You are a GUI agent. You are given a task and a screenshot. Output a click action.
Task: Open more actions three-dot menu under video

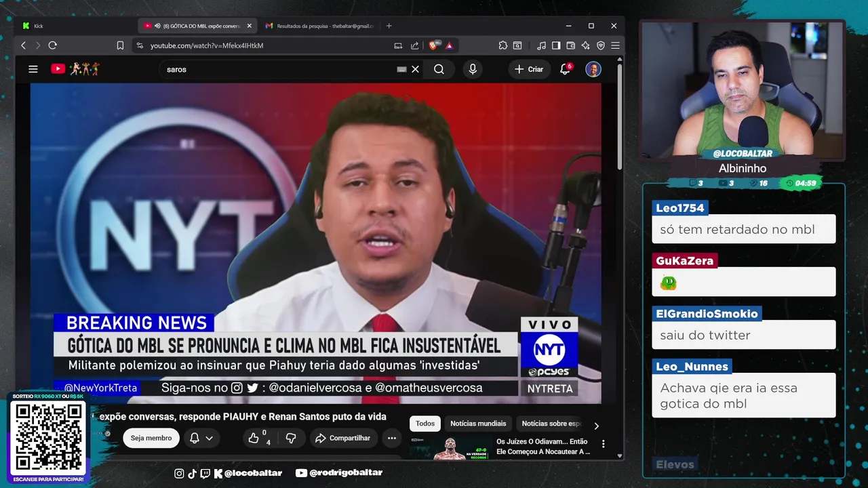[x=392, y=438]
